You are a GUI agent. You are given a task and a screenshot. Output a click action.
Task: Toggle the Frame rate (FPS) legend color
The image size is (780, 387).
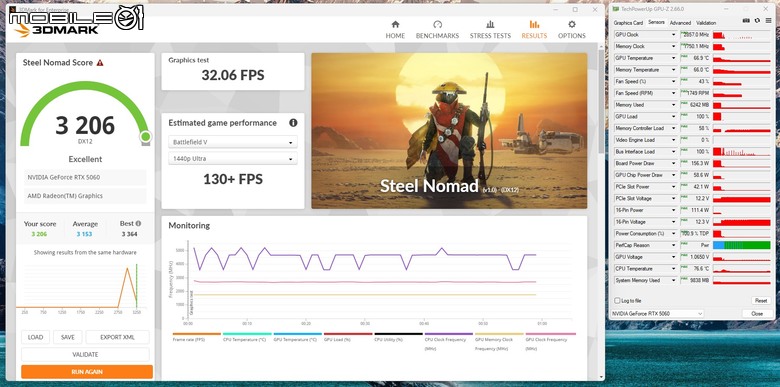click(196, 334)
